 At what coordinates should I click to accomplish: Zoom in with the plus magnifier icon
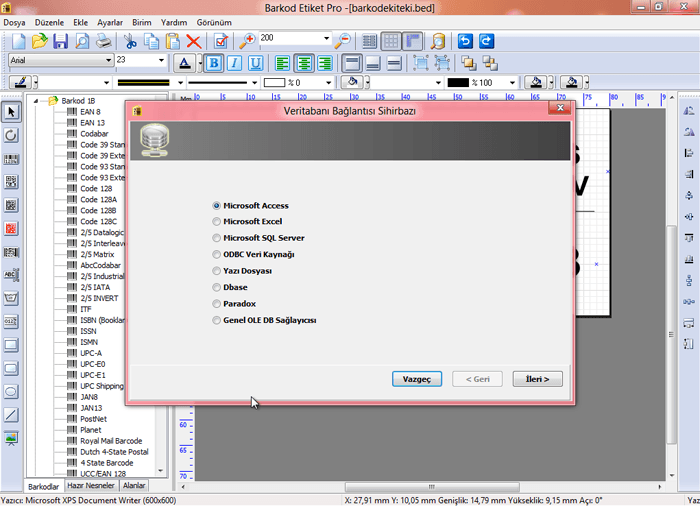pos(247,41)
